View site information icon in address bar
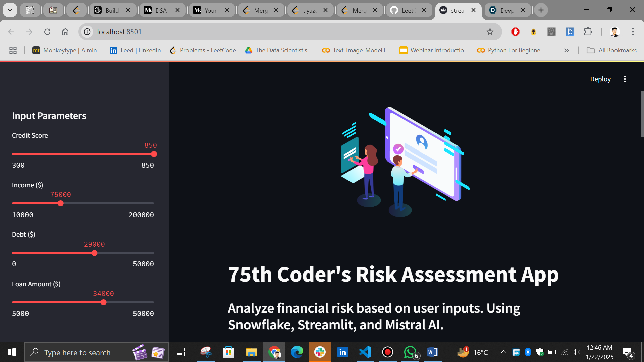644x362 pixels. coord(87,32)
